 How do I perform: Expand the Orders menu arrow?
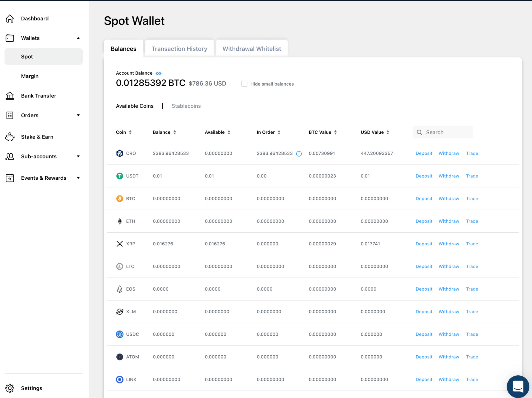pos(78,115)
